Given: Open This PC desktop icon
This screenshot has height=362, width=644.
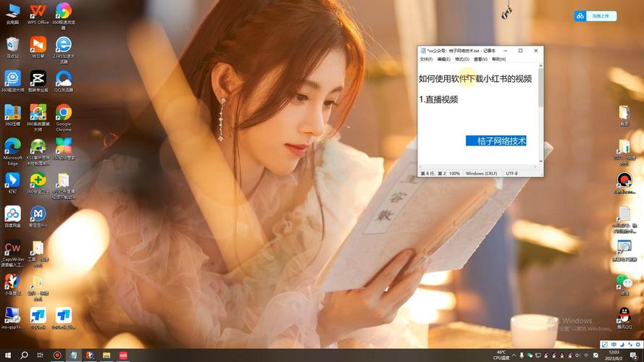Looking at the screenshot, I should [x=12, y=11].
